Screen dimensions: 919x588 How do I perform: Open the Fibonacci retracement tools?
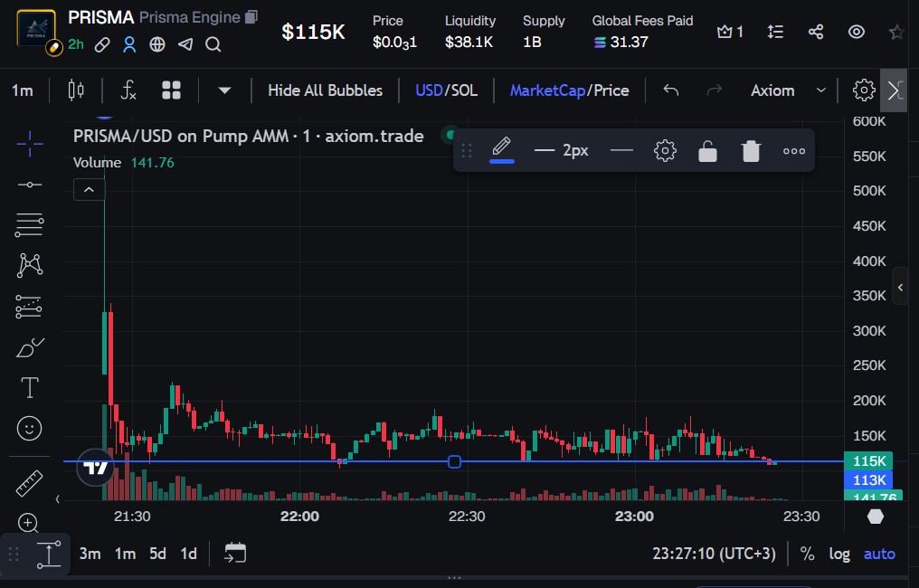[x=29, y=224]
